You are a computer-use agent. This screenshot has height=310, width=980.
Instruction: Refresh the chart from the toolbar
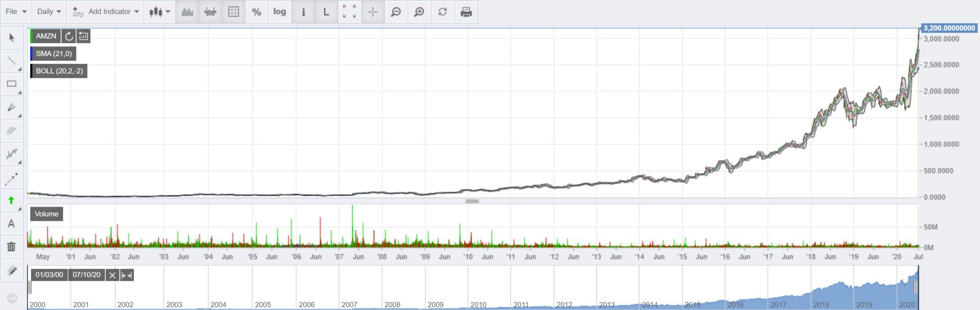tap(443, 12)
